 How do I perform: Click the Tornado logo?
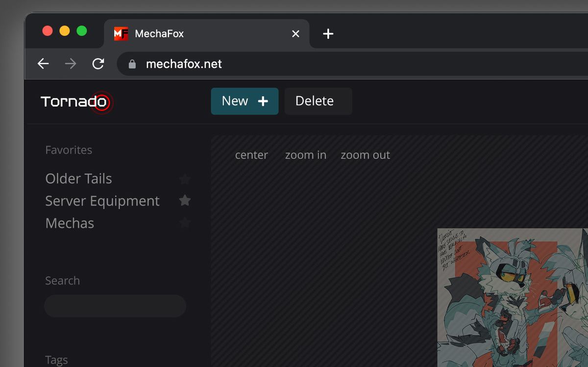[77, 102]
